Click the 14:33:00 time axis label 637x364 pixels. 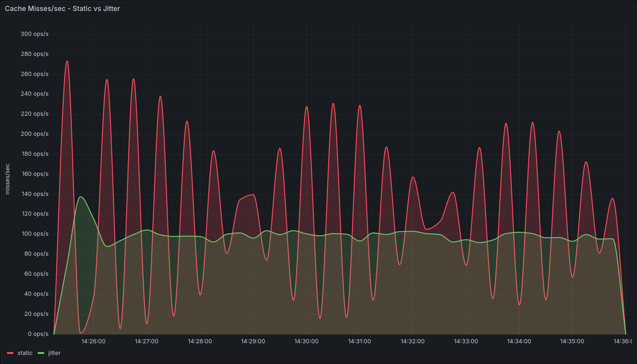coord(466,341)
